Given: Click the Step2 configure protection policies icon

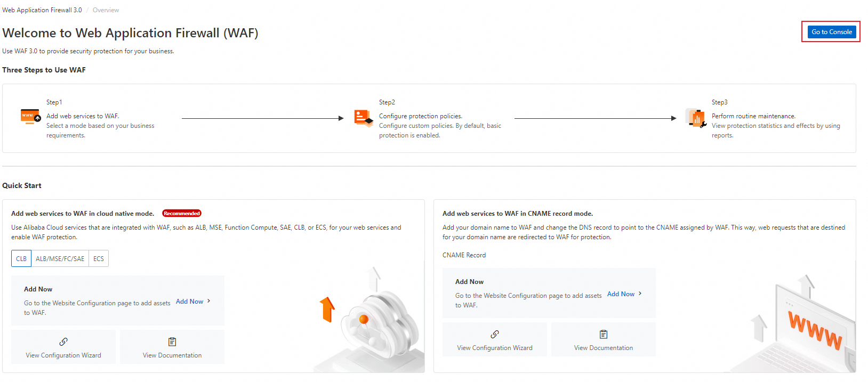Looking at the screenshot, I should click(364, 118).
